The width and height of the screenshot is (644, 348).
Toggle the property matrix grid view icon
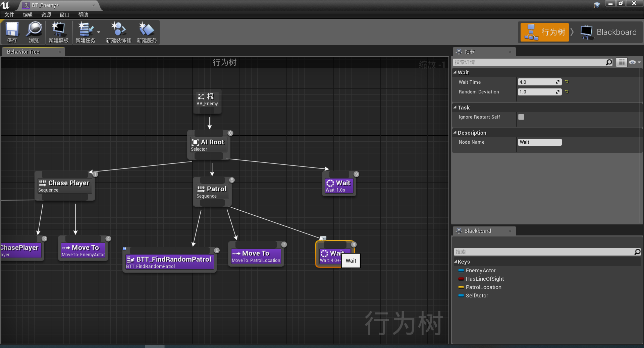click(622, 62)
